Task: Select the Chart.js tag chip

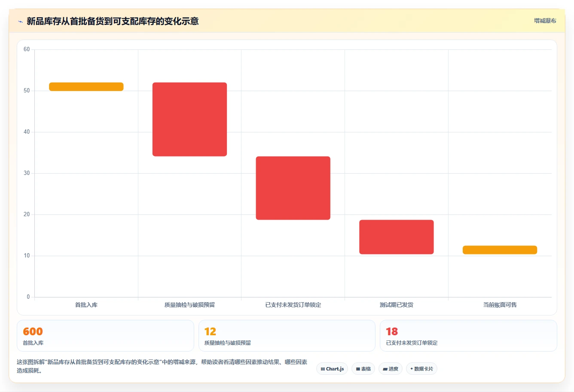Action: tap(332, 369)
